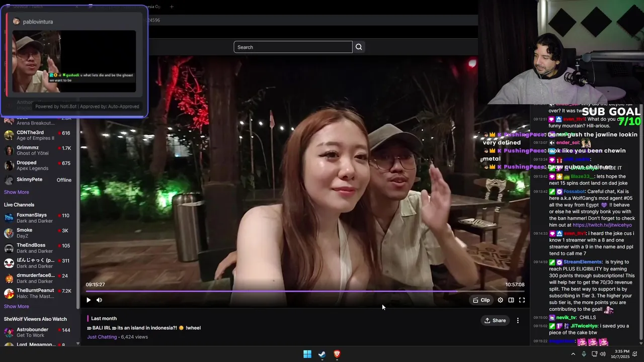Image resolution: width=644 pixels, height=362 pixels.
Task: Open drmurderface6 channel entry
Action: coord(39,278)
